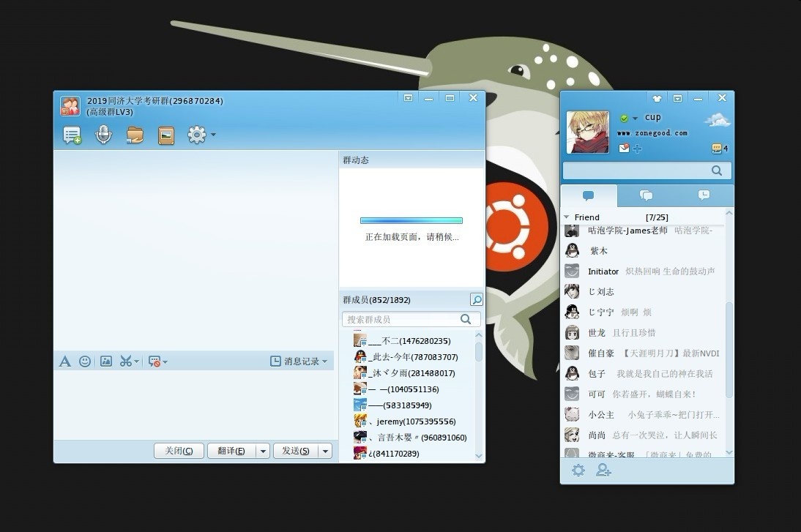The width and height of the screenshot is (801, 532).
Task: Expand the message blocking options arrow
Action: pyautogui.click(x=165, y=362)
